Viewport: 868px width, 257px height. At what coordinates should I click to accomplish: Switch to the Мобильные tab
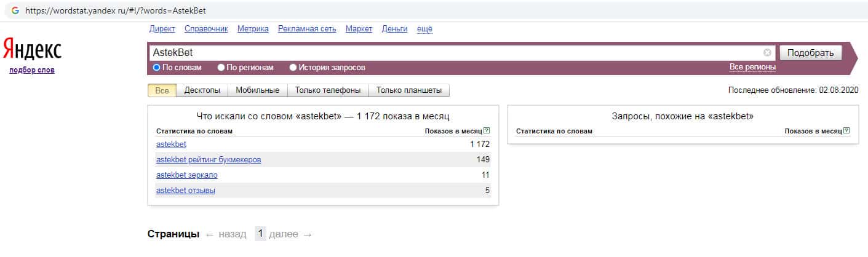tap(258, 90)
